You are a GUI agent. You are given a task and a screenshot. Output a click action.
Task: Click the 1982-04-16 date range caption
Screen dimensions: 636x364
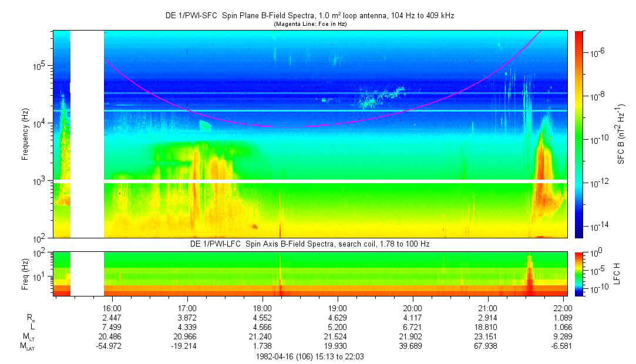[x=309, y=356]
